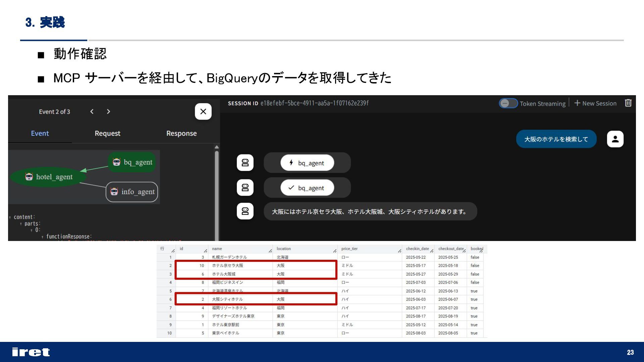Sort by the name column header

(217, 249)
